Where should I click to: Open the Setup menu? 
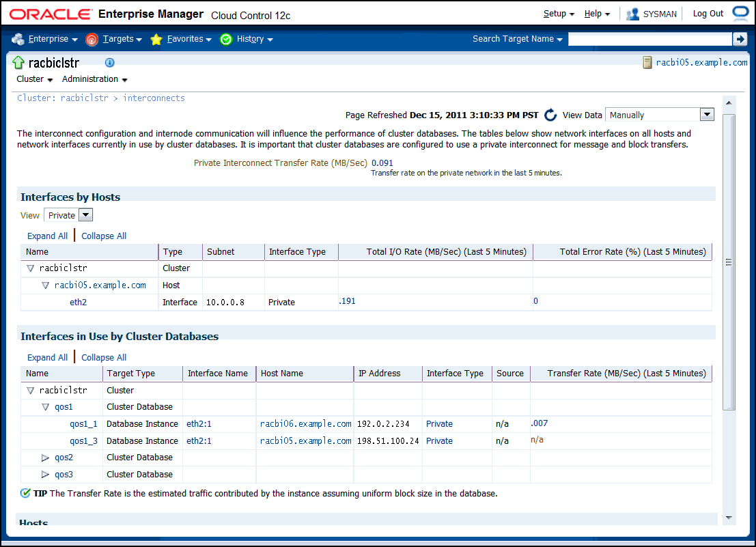tap(559, 14)
